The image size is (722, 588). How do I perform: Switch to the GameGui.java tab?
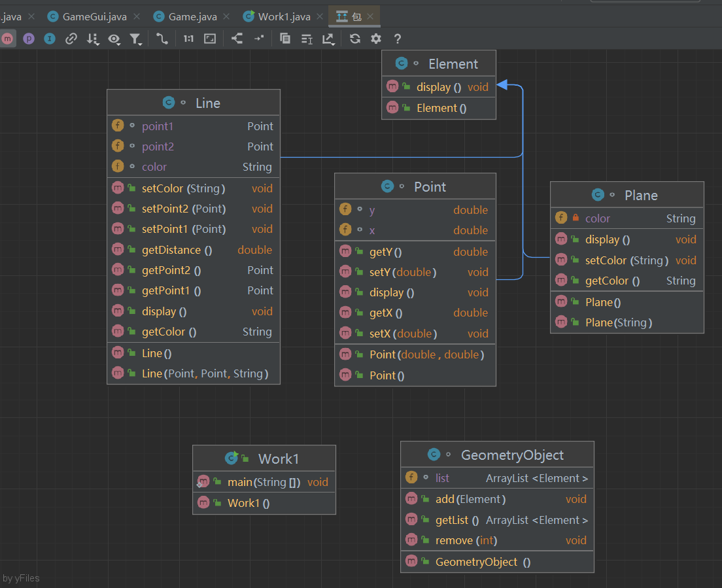click(94, 16)
